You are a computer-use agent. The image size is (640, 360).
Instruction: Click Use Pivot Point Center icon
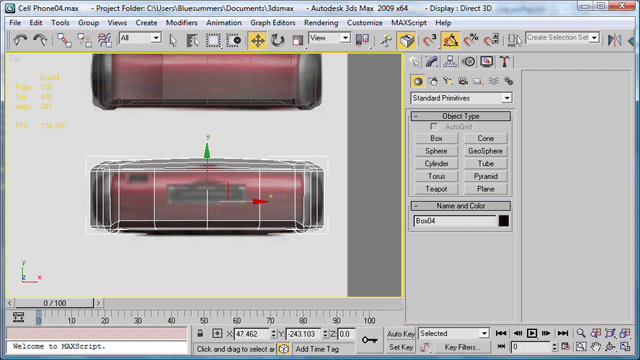(x=362, y=40)
